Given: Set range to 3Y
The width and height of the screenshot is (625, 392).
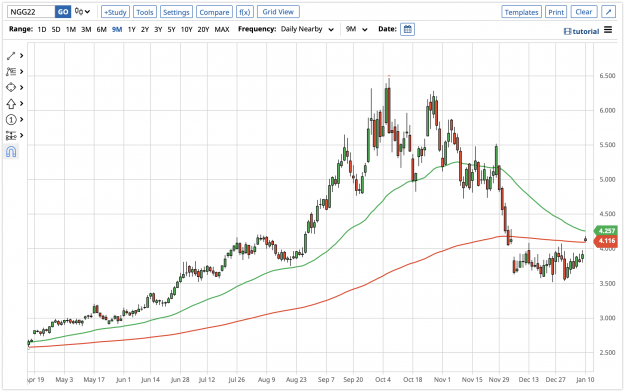Looking at the screenshot, I should coord(158,29).
